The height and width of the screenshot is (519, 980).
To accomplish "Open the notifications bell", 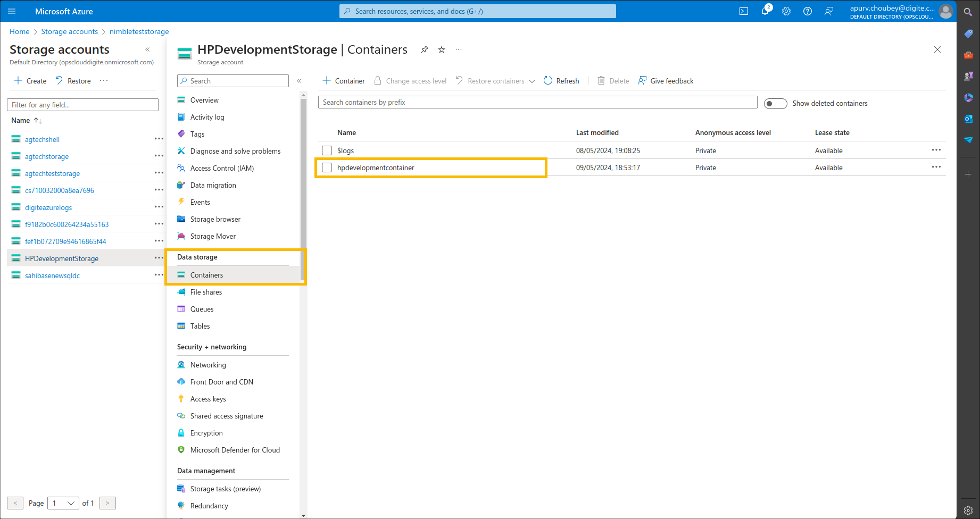I will click(x=765, y=11).
